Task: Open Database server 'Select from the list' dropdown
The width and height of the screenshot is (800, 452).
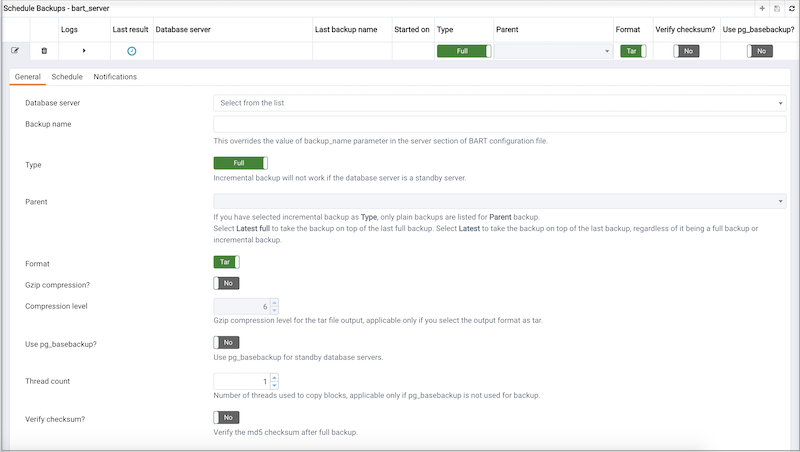Action: [x=499, y=103]
